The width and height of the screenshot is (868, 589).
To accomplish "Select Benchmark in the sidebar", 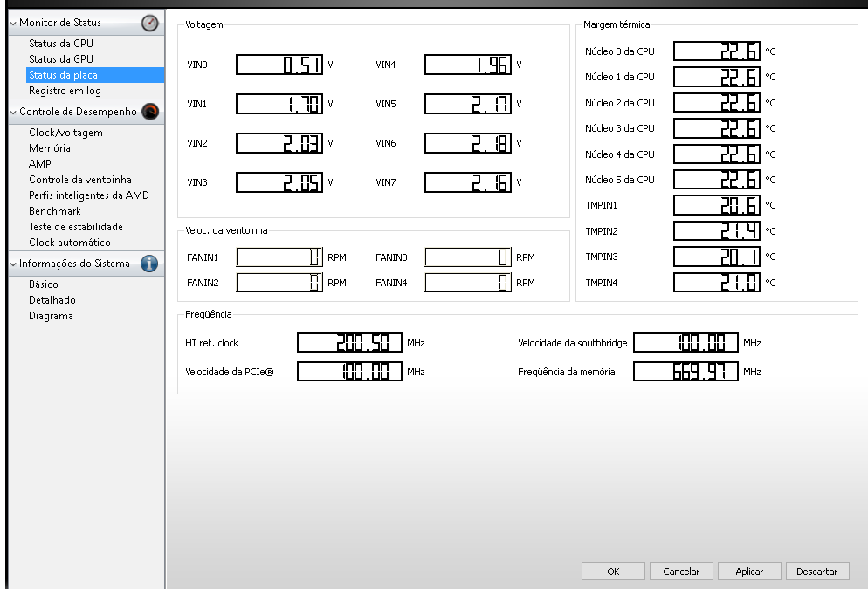I will (55, 211).
